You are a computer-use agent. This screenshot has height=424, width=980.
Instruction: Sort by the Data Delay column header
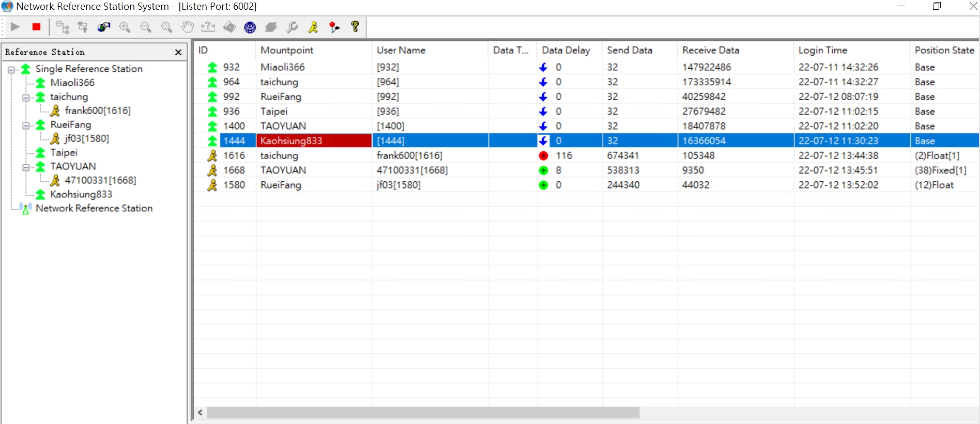coord(570,50)
